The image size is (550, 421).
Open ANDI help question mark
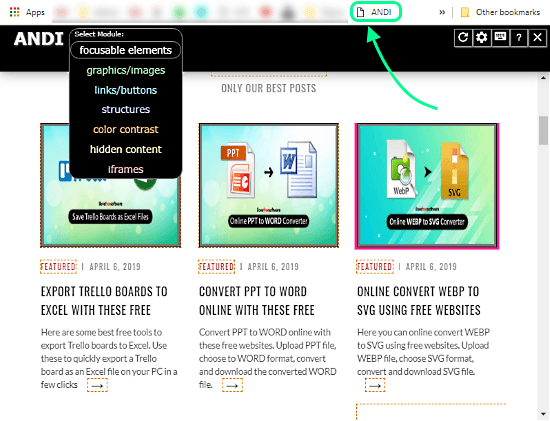519,37
